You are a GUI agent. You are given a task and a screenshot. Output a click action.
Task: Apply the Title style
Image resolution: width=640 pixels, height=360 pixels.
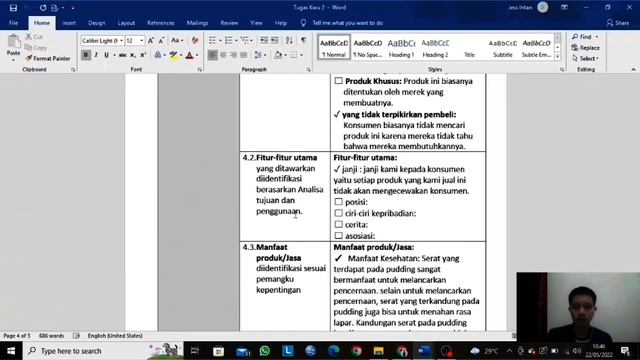coord(469,47)
